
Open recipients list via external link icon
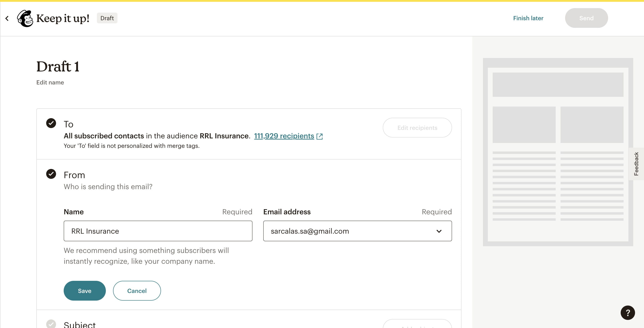(x=320, y=136)
